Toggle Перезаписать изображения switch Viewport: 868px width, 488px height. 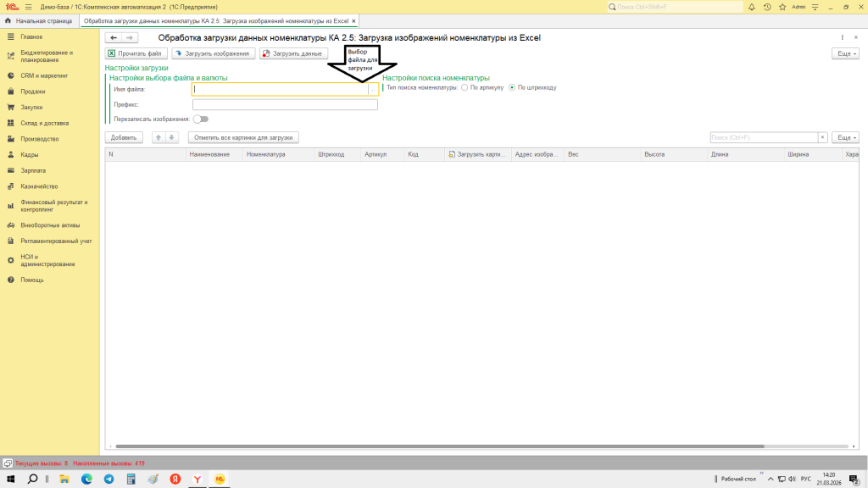(x=201, y=119)
